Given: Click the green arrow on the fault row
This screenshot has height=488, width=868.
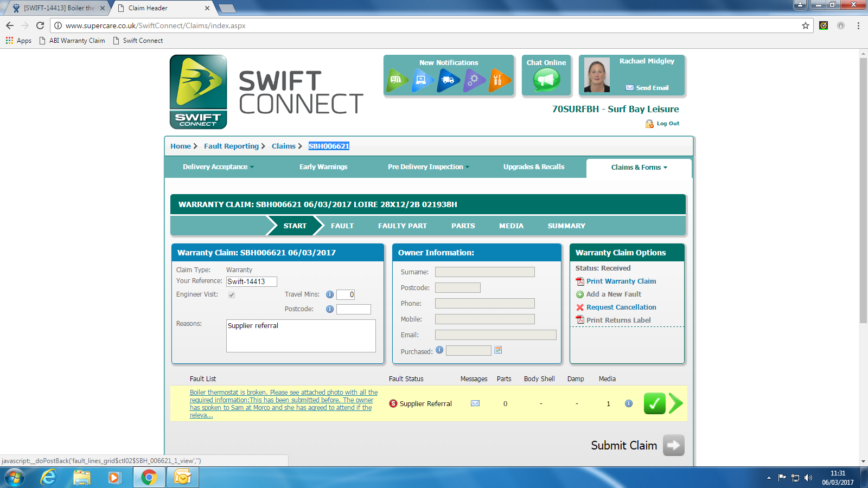Looking at the screenshot, I should coord(676,403).
